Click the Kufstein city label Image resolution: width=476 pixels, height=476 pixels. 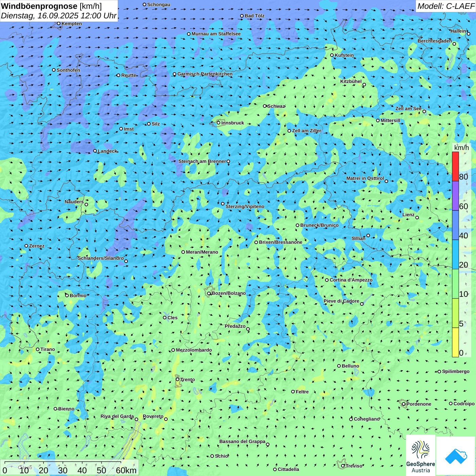tap(344, 55)
